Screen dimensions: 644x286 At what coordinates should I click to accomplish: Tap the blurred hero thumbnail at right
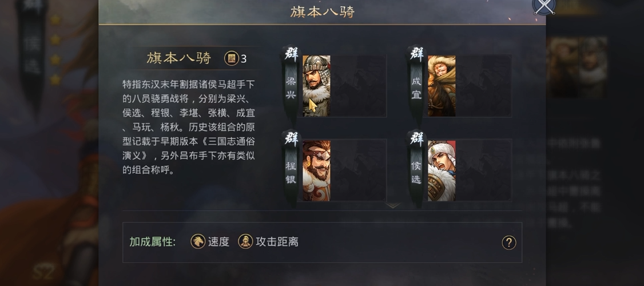[x=578, y=67]
